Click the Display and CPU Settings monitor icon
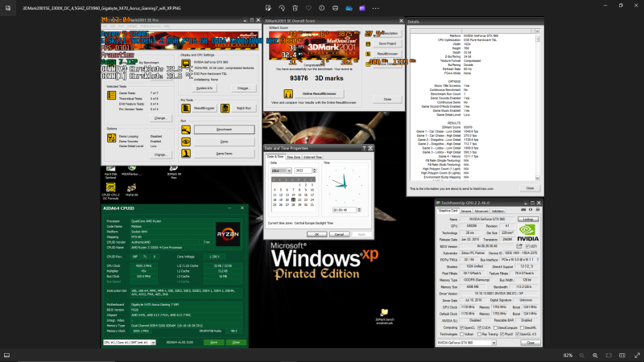644x362 pixels. [x=186, y=64]
